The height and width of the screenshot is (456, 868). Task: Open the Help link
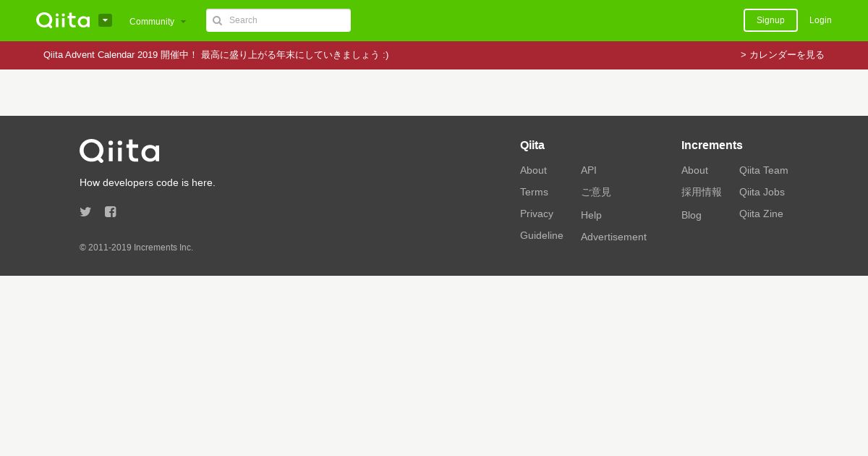coord(591,215)
